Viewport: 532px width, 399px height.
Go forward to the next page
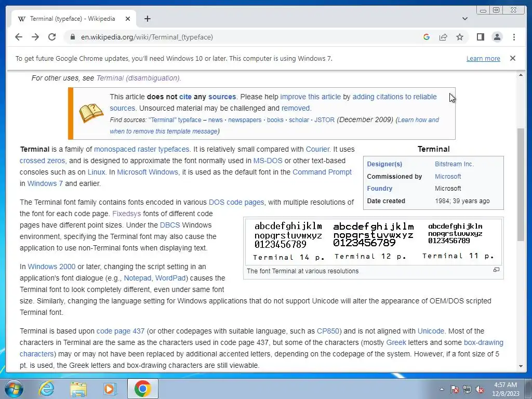click(35, 37)
